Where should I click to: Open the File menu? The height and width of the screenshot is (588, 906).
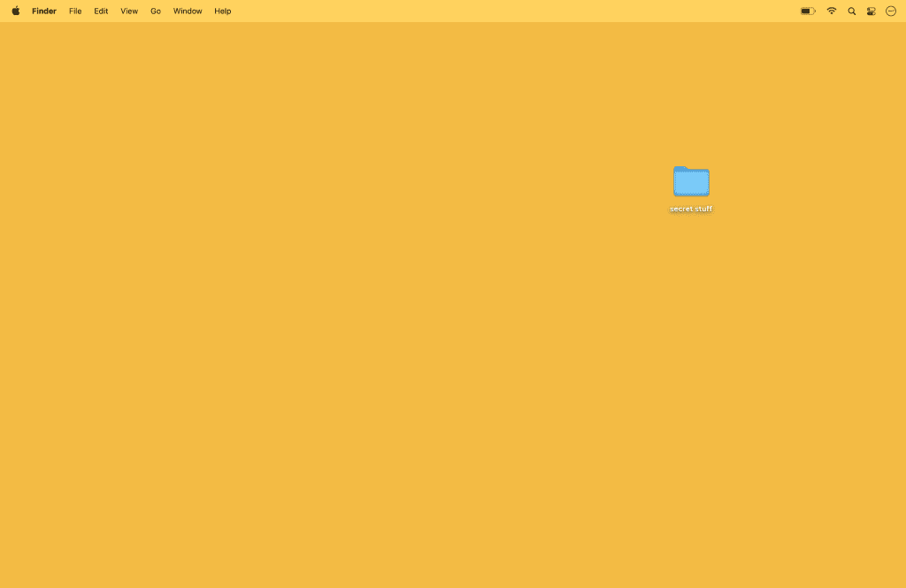click(x=75, y=11)
